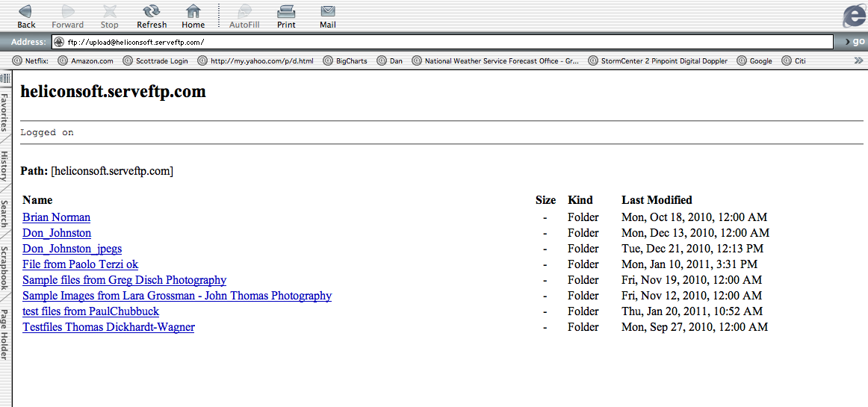Click the go button beside address
The height and width of the screenshot is (407, 868).
[x=855, y=42]
